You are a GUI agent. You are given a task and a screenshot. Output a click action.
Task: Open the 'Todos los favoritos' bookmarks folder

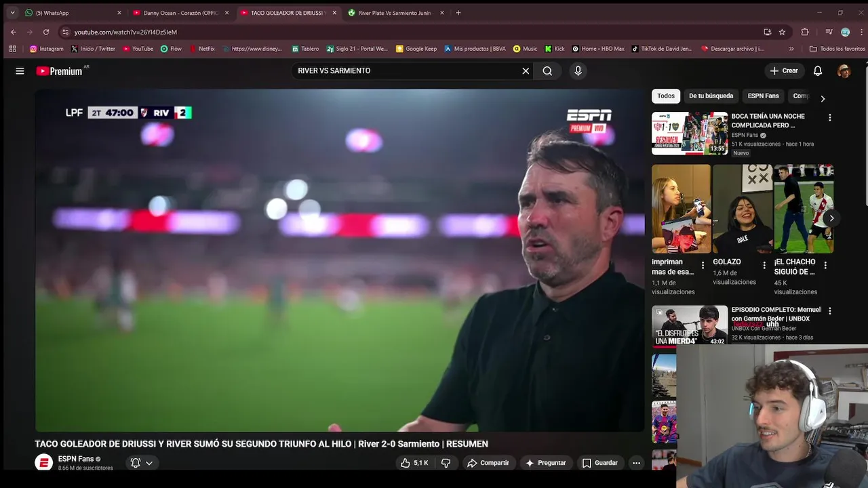click(x=837, y=49)
